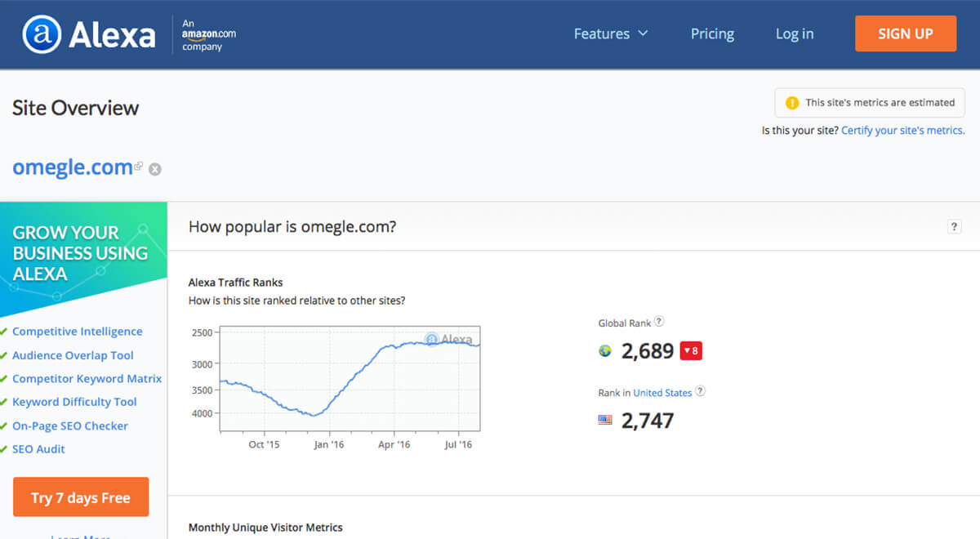The width and height of the screenshot is (980, 539).
Task: Click the globe icon next to 2,689
Action: tap(605, 351)
